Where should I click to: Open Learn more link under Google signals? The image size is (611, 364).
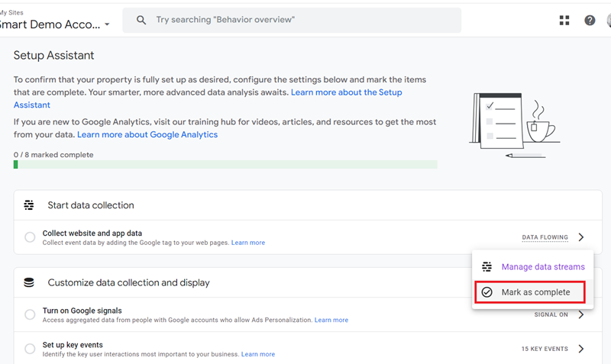pyautogui.click(x=331, y=320)
